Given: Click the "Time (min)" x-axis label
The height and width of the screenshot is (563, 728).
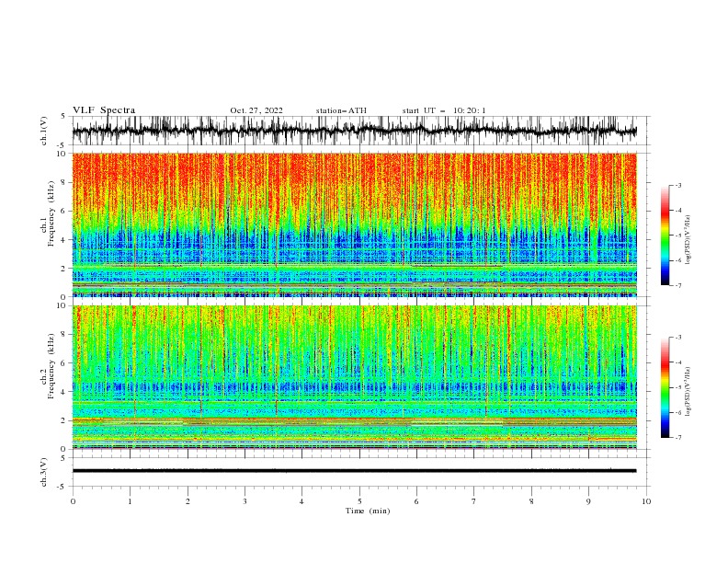Looking at the screenshot, I should click(x=368, y=511).
